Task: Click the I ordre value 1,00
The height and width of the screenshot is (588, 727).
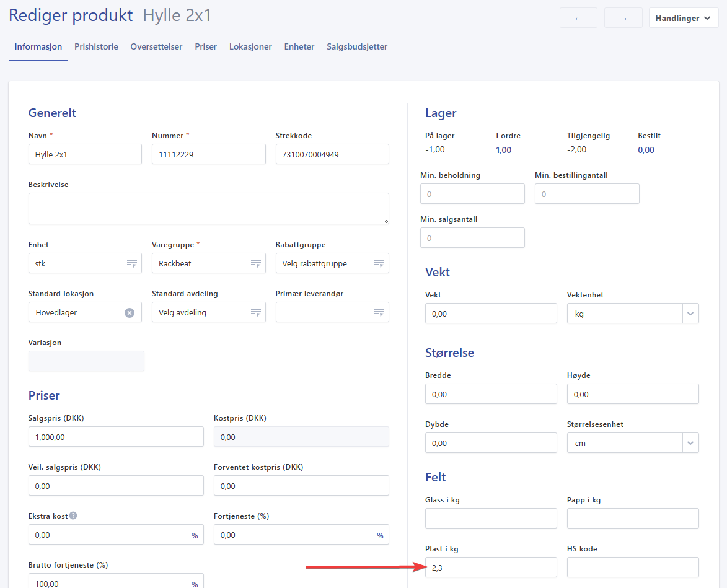Action: click(503, 150)
